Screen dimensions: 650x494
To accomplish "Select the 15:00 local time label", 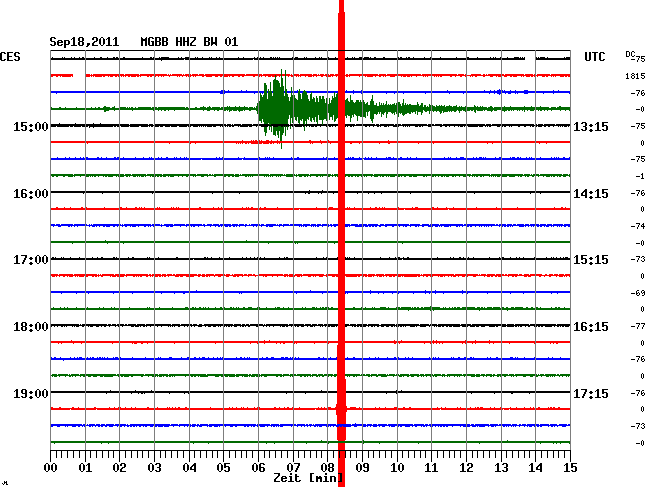I will 31,126.
